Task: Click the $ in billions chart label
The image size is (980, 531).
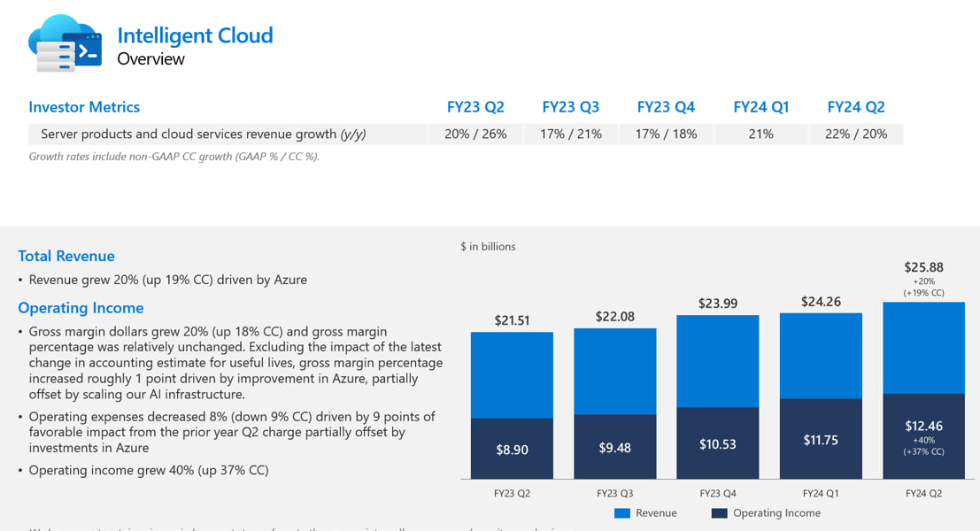Action: click(488, 247)
